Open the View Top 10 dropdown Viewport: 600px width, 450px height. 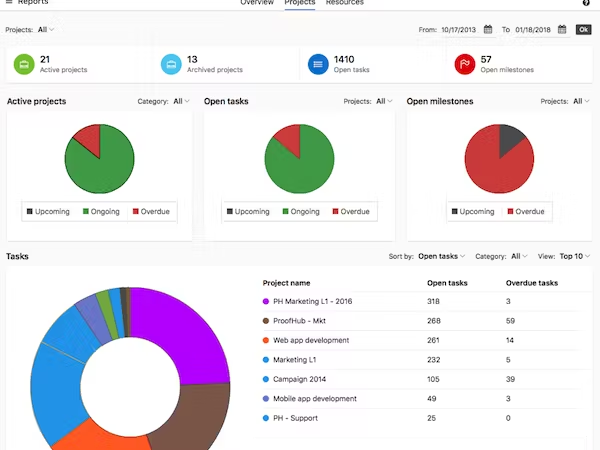(575, 256)
